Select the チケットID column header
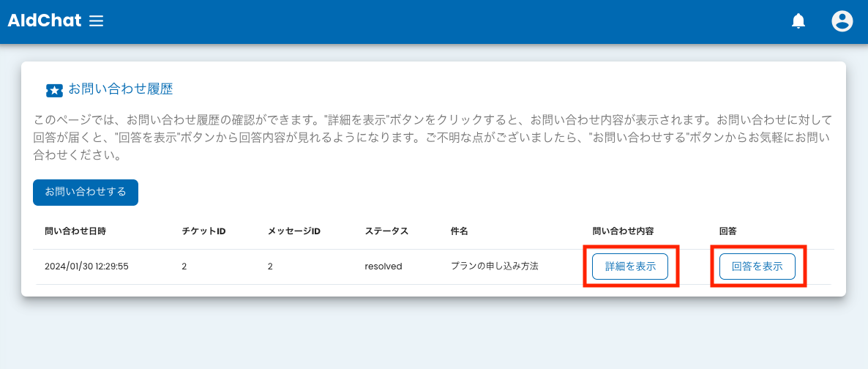The image size is (868, 369). click(x=203, y=231)
